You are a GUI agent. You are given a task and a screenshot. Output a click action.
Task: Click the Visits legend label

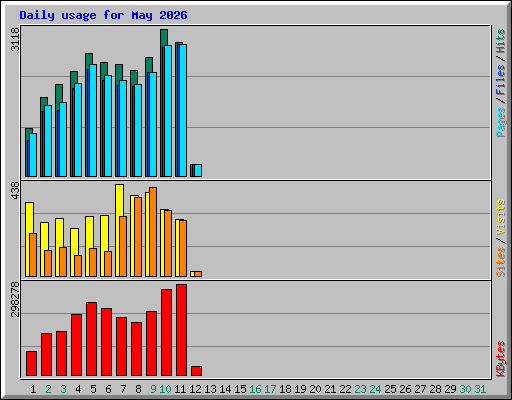tap(501, 217)
